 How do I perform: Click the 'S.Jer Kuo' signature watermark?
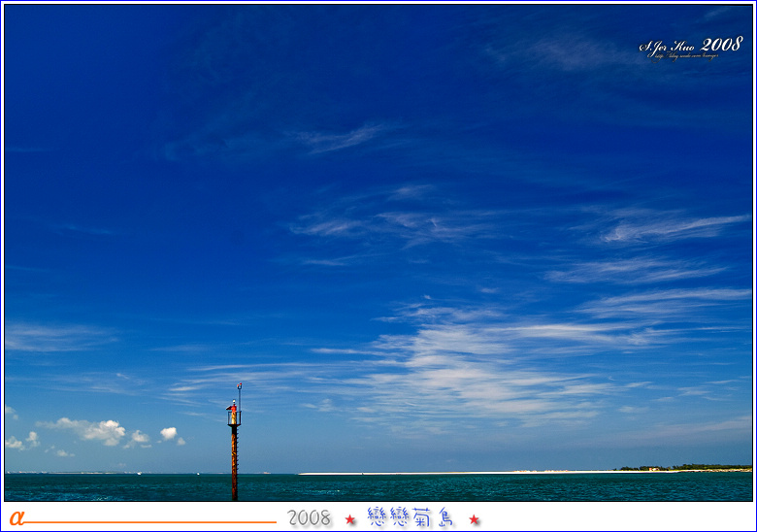tap(667, 46)
